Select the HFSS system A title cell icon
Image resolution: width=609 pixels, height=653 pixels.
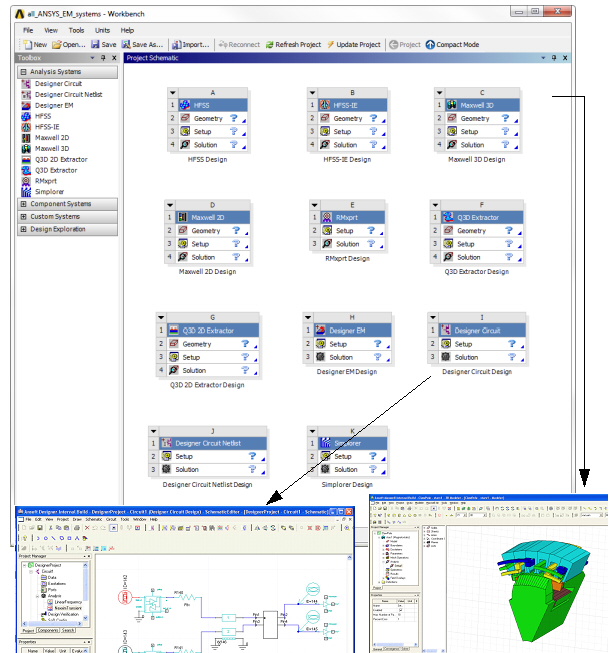185,105
